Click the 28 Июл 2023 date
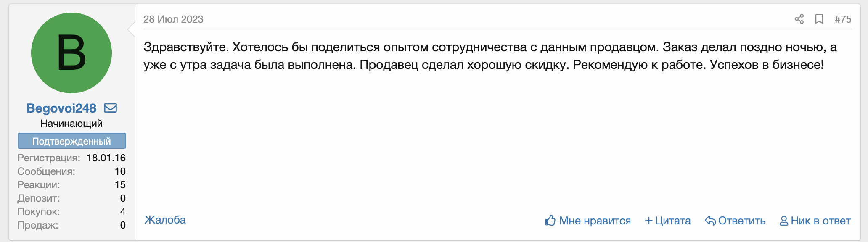Image resolution: width=868 pixels, height=242 pixels. [x=173, y=19]
